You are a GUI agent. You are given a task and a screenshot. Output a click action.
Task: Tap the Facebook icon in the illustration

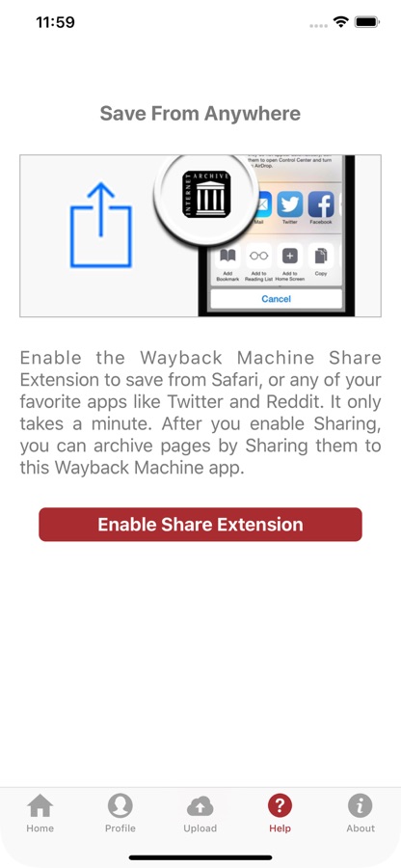321,204
